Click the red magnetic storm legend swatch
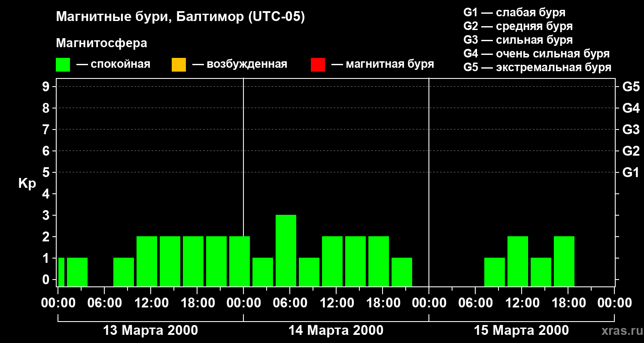This screenshot has width=644, height=343. point(318,65)
